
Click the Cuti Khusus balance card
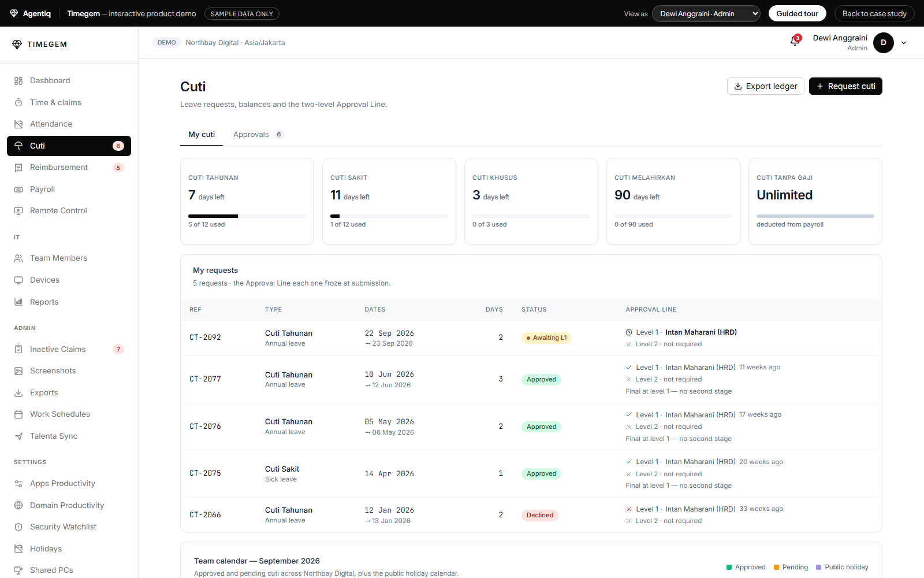(531, 201)
